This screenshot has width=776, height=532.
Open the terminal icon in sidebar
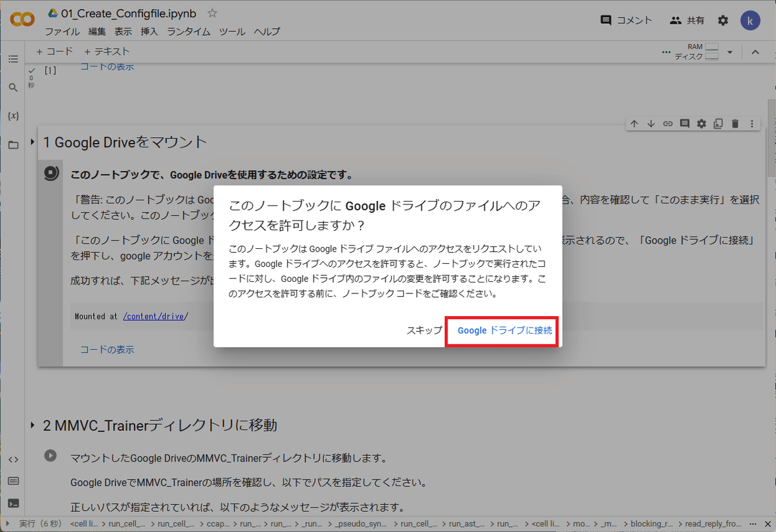[13, 503]
